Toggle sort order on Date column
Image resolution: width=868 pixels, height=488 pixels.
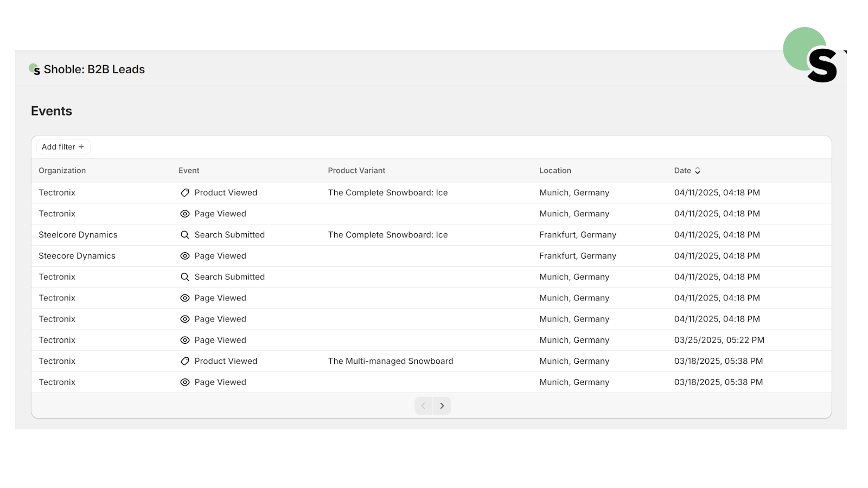pos(687,170)
